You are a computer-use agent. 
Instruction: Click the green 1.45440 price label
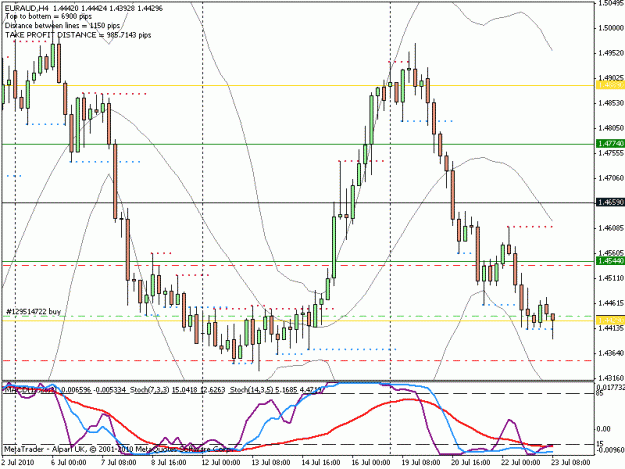610,261
